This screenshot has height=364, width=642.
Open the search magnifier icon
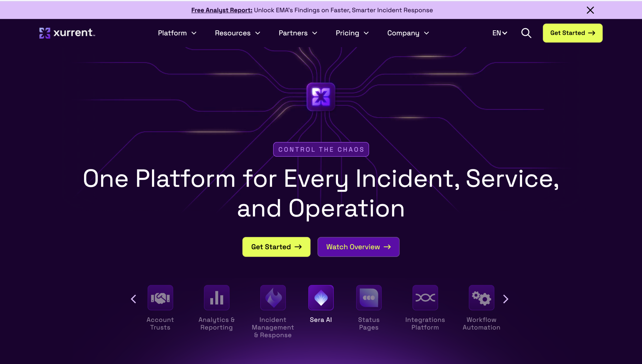tap(526, 33)
